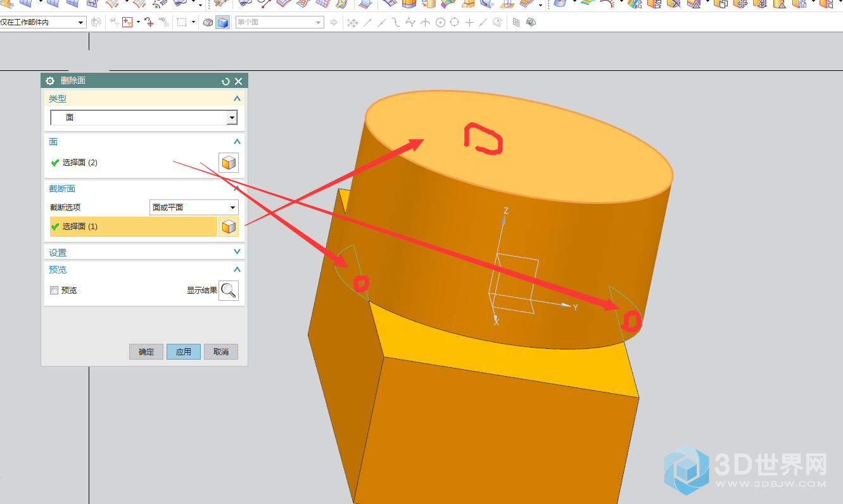
Task: Click the red-boxed selection filter icon
Action: (x=127, y=22)
